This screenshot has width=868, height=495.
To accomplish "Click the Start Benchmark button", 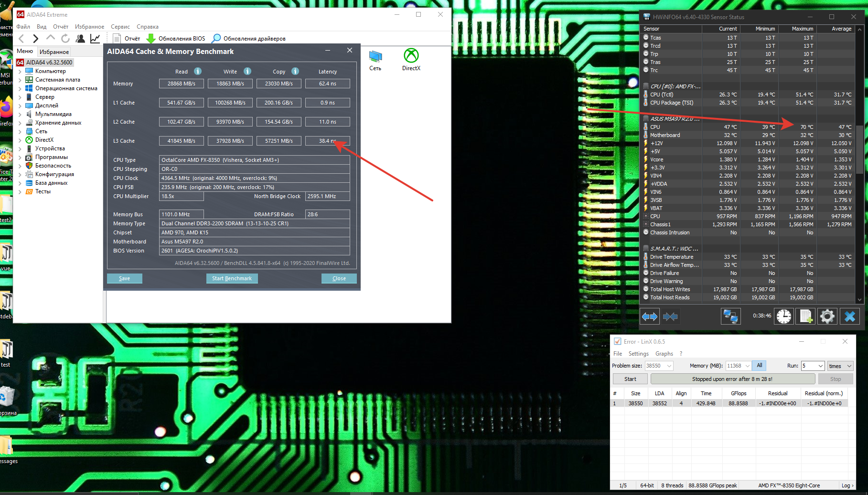I will 232,278.
